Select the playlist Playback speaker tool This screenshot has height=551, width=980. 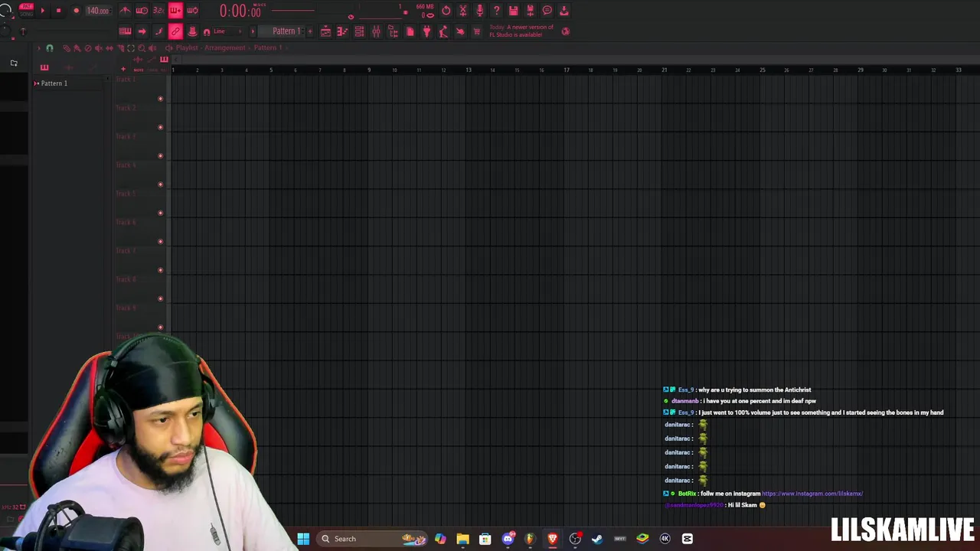coord(152,48)
